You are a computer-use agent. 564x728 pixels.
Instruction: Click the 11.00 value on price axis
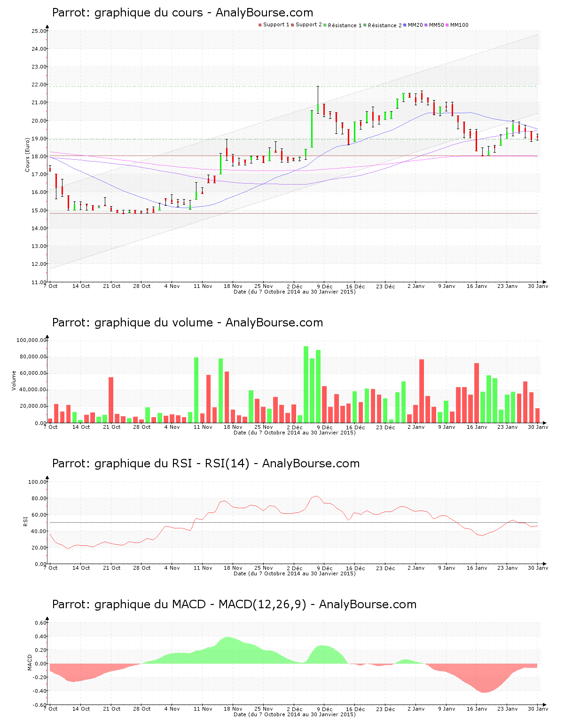click(39, 282)
